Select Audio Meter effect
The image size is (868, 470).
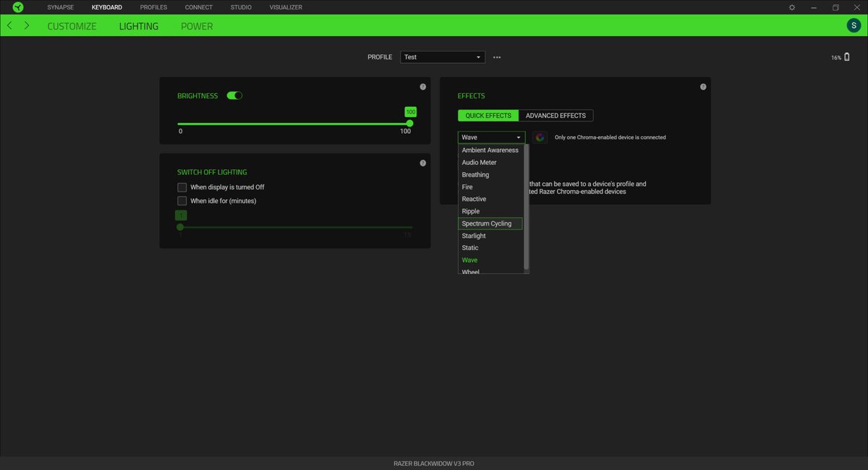click(x=490, y=163)
